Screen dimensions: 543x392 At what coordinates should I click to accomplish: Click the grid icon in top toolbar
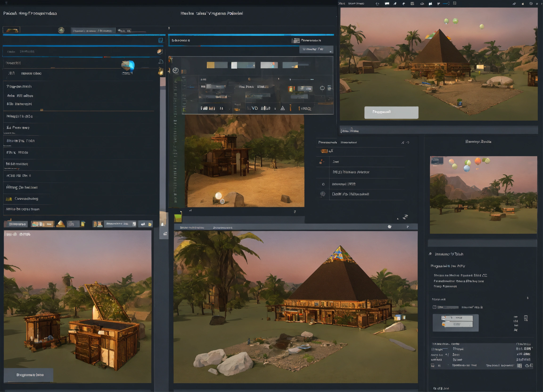(412, 4)
